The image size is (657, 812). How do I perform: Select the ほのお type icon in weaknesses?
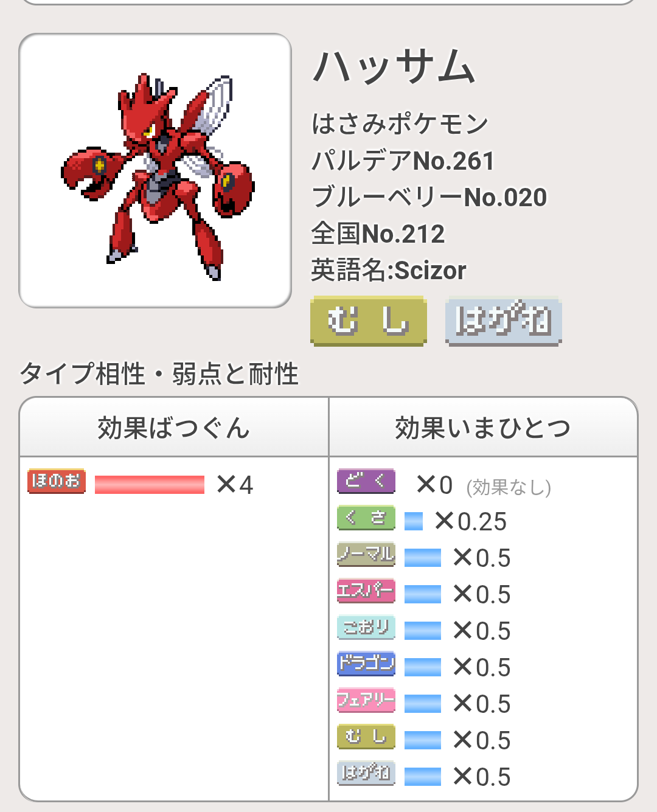coord(57,481)
